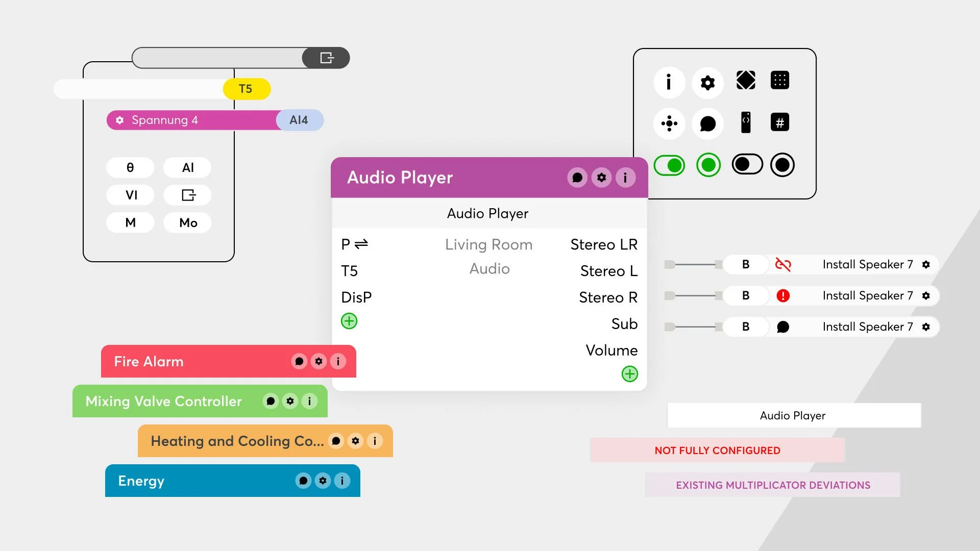980x551 pixels.
Task: Click NOT FULLY CONFIGURED banner
Action: click(x=717, y=450)
